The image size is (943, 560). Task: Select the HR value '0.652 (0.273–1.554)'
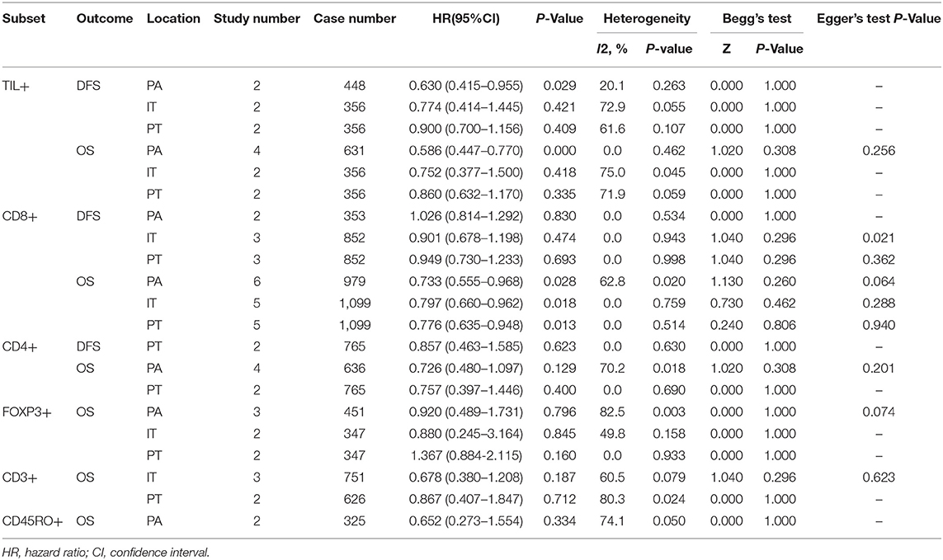[x=466, y=521]
